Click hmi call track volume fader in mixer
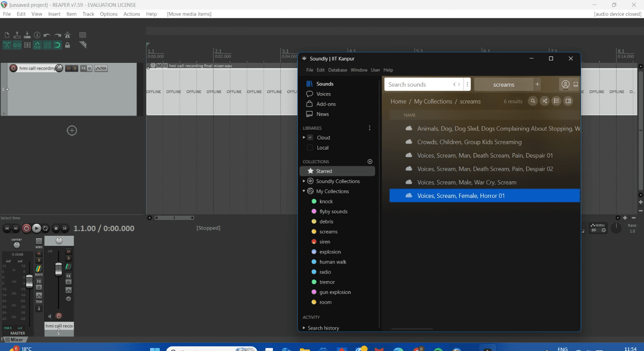 coord(58,269)
